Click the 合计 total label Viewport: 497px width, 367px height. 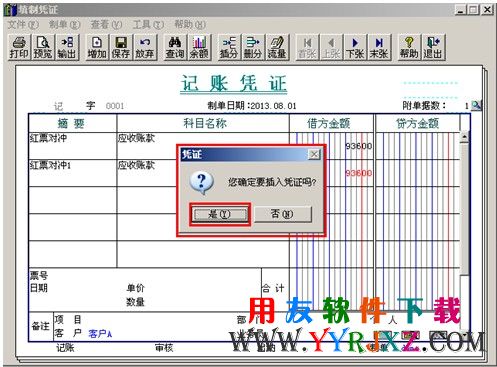(273, 288)
